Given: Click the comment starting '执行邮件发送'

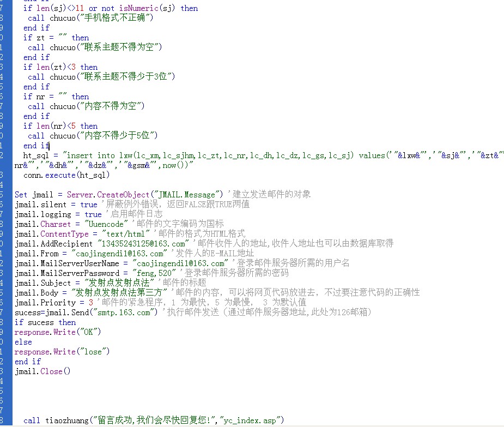Looking at the screenshot, I should tap(269, 312).
